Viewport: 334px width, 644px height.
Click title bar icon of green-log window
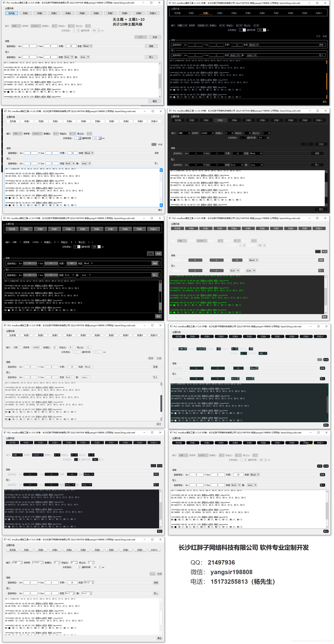tap(170, 218)
